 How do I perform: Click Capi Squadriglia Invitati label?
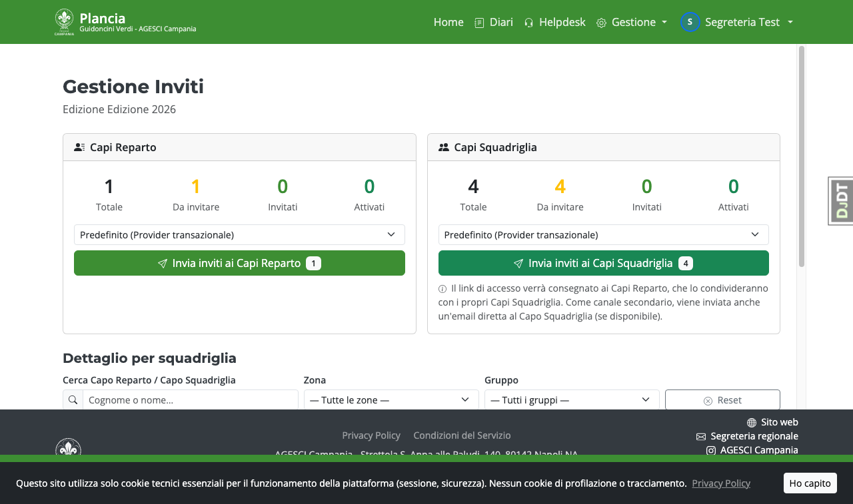click(646, 207)
